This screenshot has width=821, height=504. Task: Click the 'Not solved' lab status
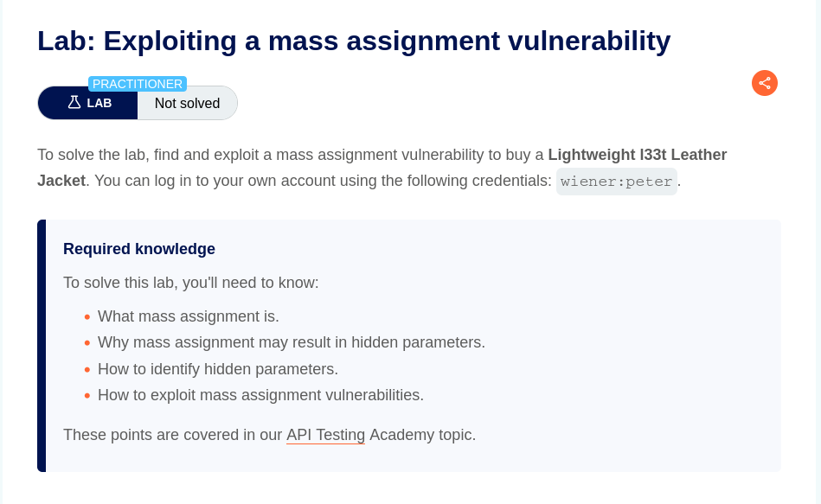[188, 103]
